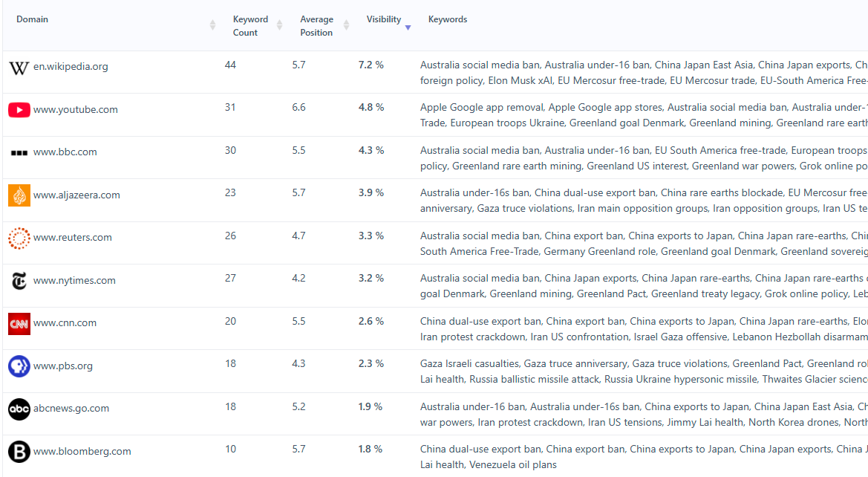This screenshot has width=868, height=477.
Task: Click Wikipedia's 7.2 % visibility value
Action: tap(371, 65)
